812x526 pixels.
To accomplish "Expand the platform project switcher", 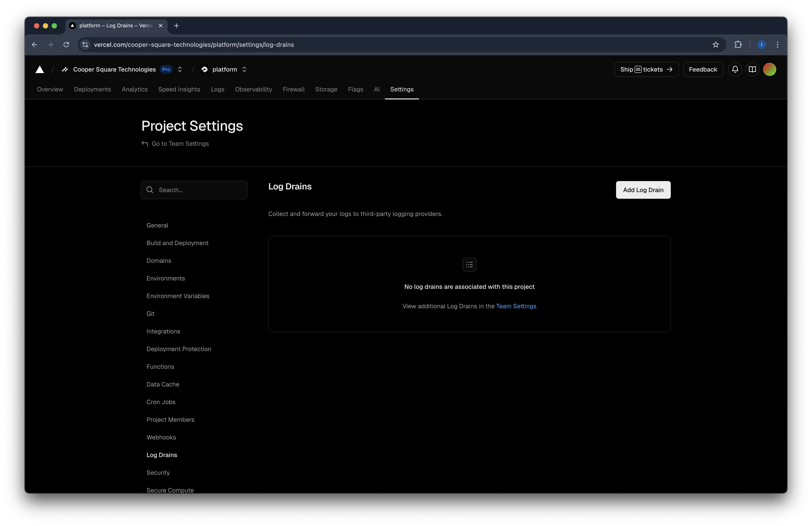I will (x=244, y=70).
